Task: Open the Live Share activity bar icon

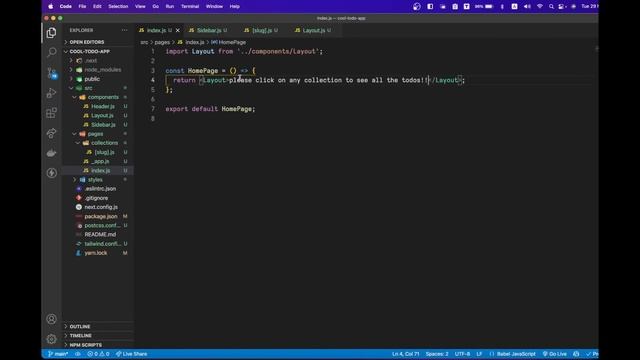Action: [x=51, y=133]
